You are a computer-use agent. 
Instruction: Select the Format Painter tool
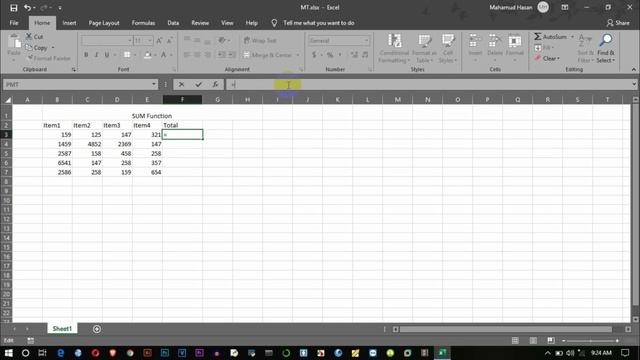click(48, 58)
